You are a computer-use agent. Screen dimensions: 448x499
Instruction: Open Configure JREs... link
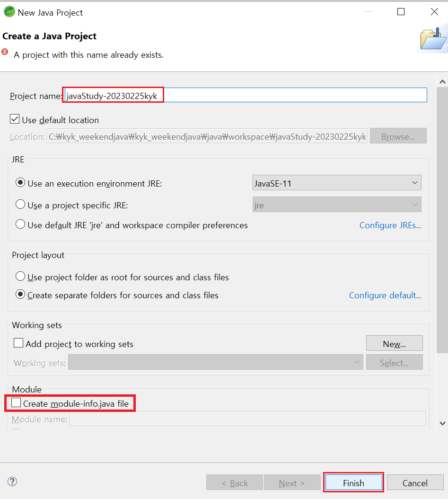click(x=390, y=225)
